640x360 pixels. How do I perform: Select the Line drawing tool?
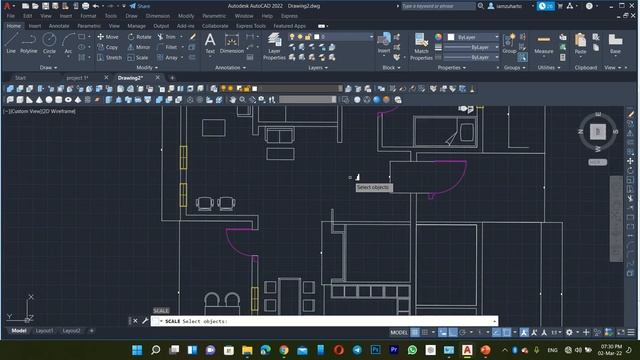(11, 43)
